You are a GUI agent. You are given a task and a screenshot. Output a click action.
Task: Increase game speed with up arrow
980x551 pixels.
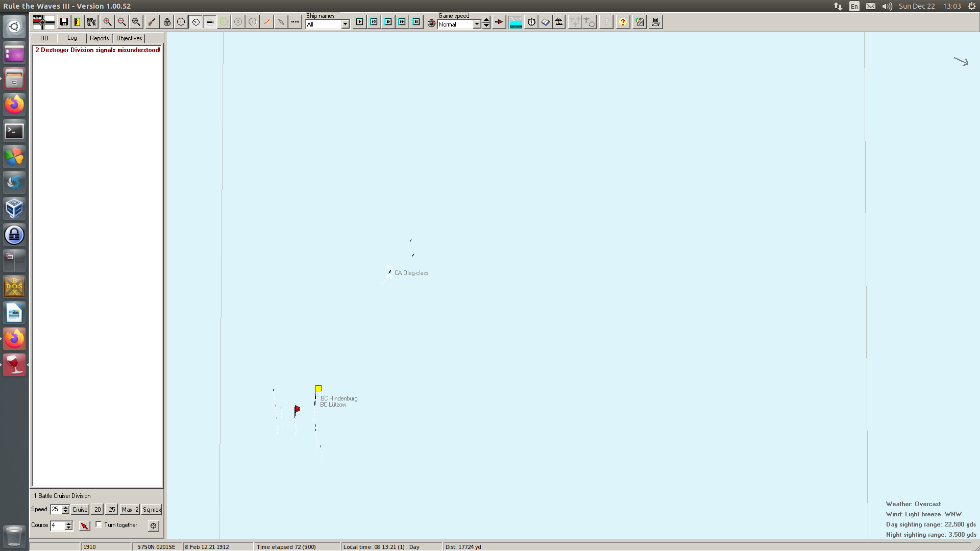pos(486,20)
